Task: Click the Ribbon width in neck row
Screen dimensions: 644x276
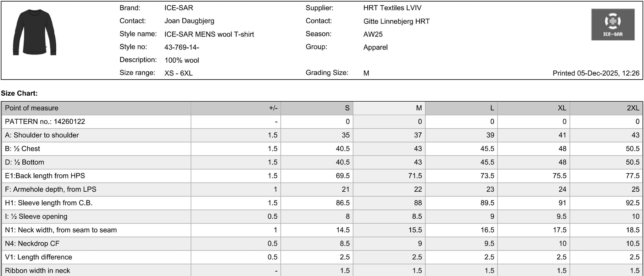Action: [x=322, y=270]
